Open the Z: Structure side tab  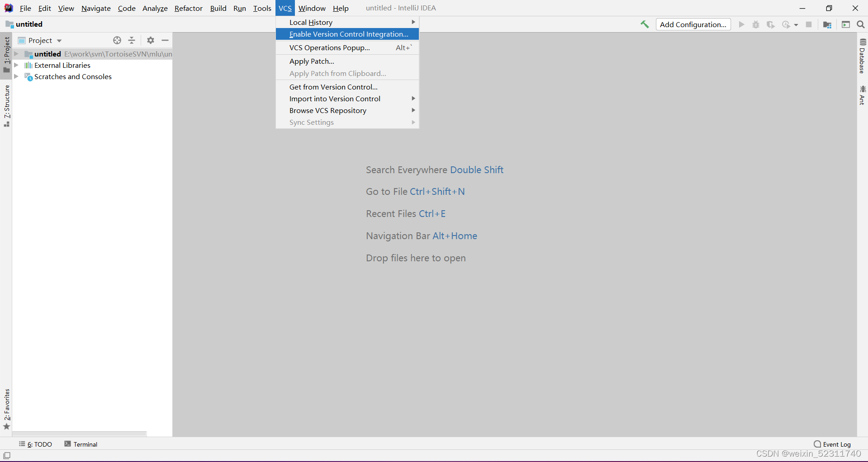click(6, 106)
